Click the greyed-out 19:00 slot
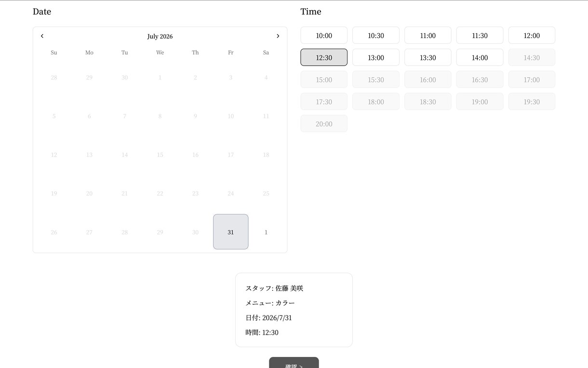The height and width of the screenshot is (368, 588). pyautogui.click(x=480, y=102)
